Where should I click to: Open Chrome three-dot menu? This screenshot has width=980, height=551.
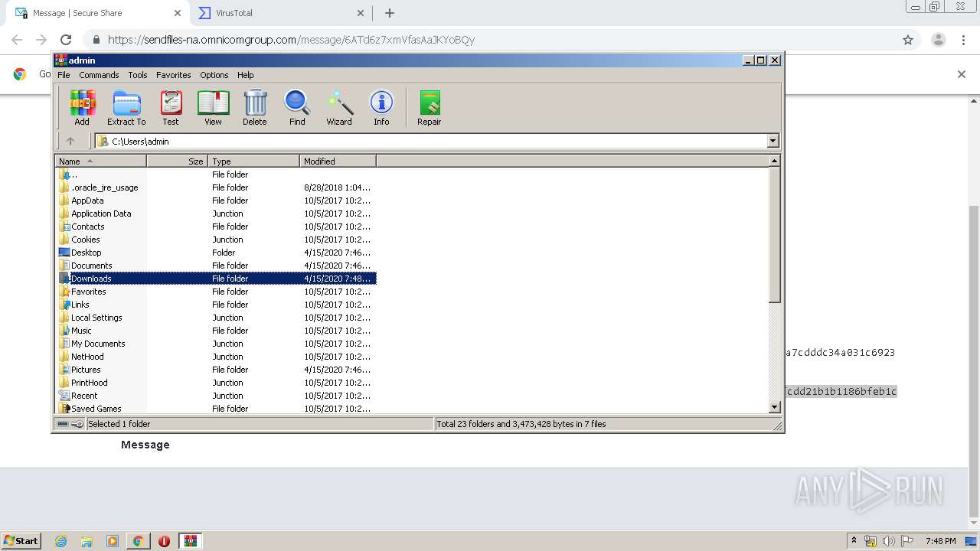tap(963, 40)
